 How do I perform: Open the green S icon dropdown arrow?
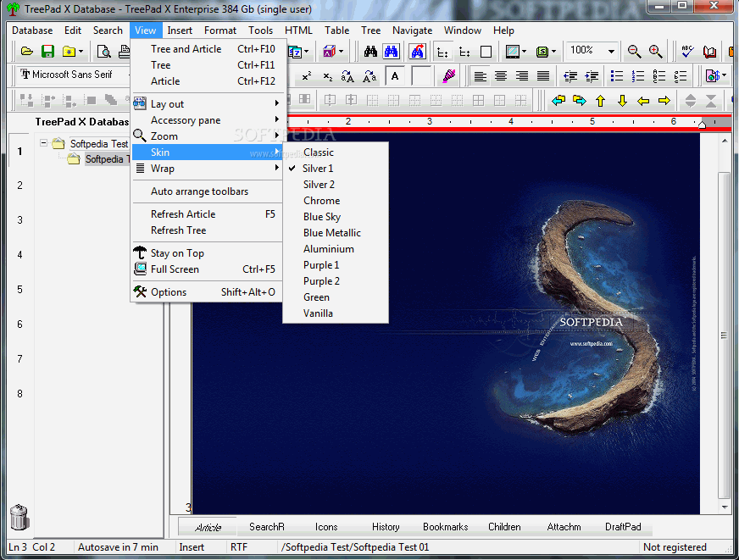coord(553,51)
